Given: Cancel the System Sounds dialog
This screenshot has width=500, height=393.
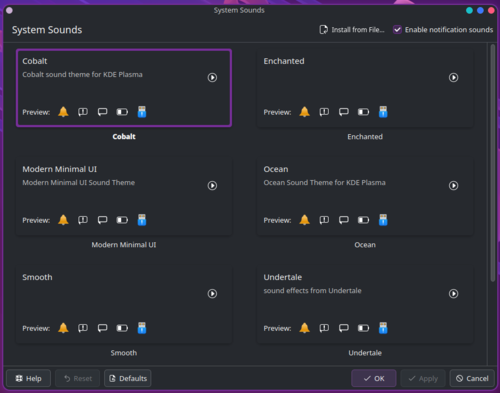Looking at the screenshot, I should (472, 378).
